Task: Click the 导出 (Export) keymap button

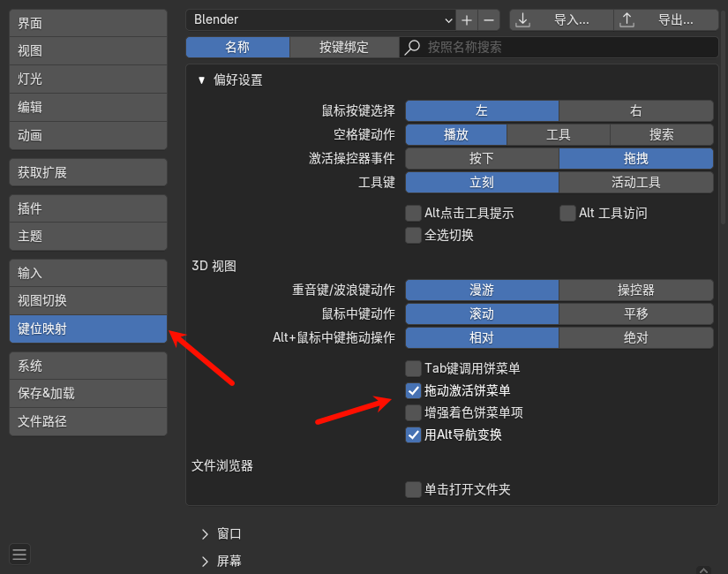Action: (665, 20)
